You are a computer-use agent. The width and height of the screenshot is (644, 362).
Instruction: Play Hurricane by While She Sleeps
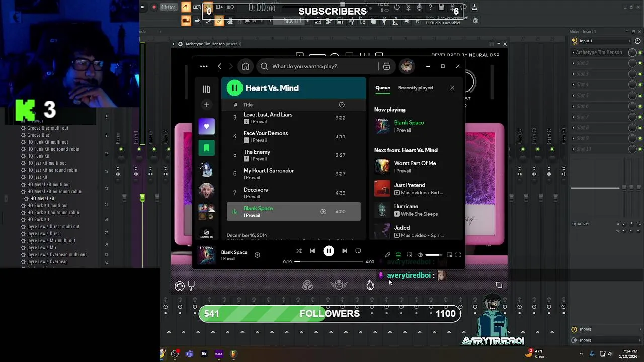coord(415,210)
